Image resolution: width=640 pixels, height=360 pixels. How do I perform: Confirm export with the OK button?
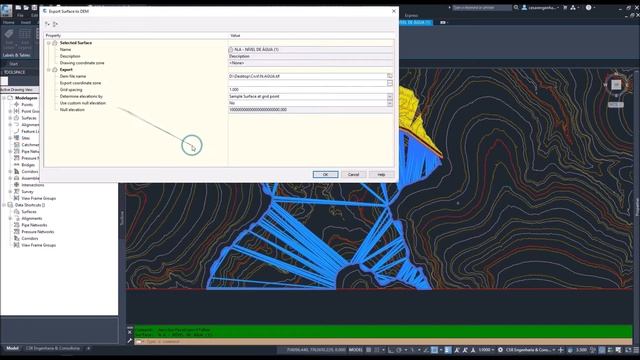pyautogui.click(x=325, y=174)
